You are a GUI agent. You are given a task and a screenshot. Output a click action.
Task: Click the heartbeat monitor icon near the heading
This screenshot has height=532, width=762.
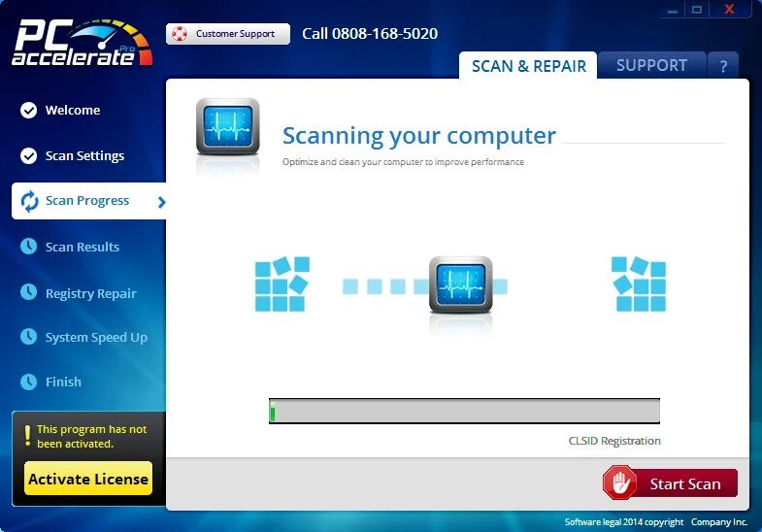(x=227, y=127)
